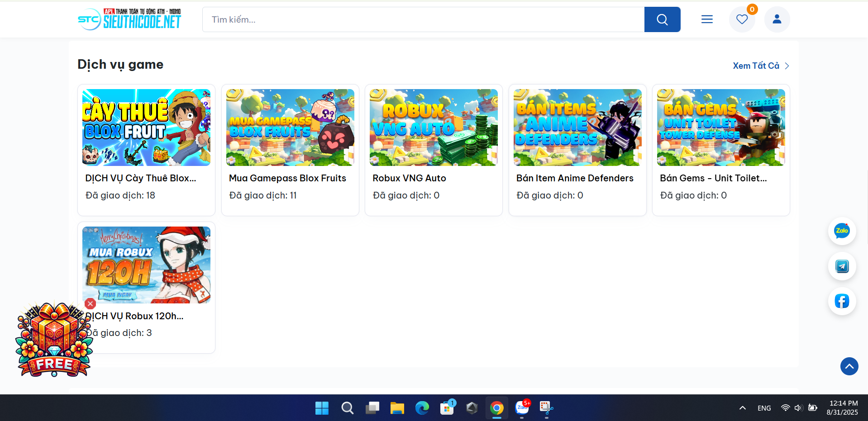The image size is (868, 421).
Task: Open Task View on taskbar
Action: coord(372,408)
